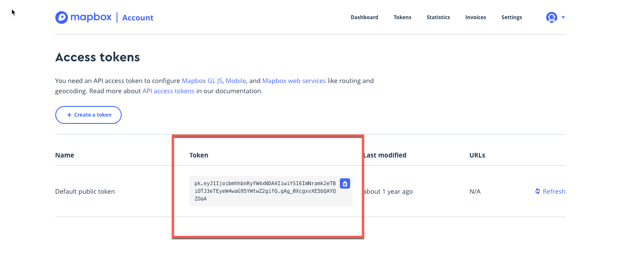Click the Last modified column header
This screenshot has height=272, width=644.
[x=385, y=155]
